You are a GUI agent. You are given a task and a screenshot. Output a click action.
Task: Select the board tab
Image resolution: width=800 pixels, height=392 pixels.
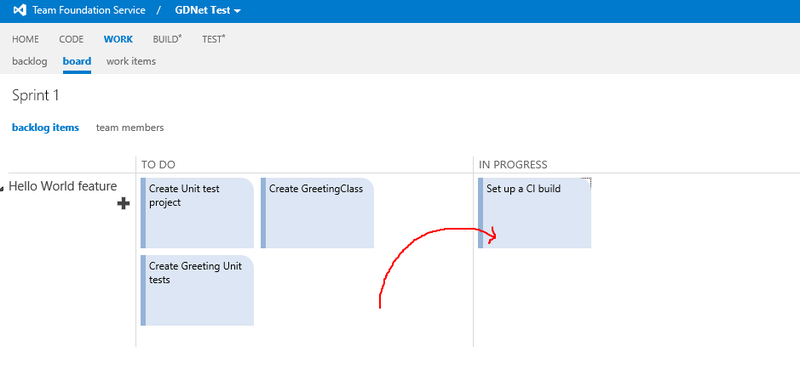click(77, 61)
